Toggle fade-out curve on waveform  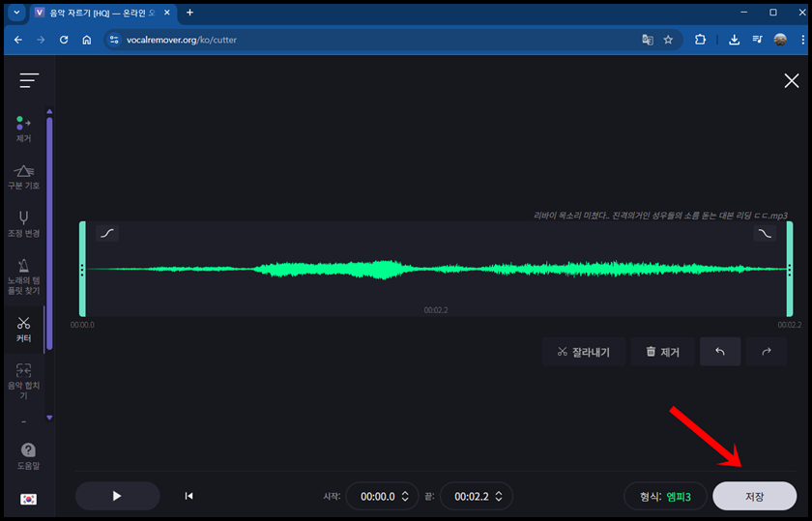pos(765,234)
